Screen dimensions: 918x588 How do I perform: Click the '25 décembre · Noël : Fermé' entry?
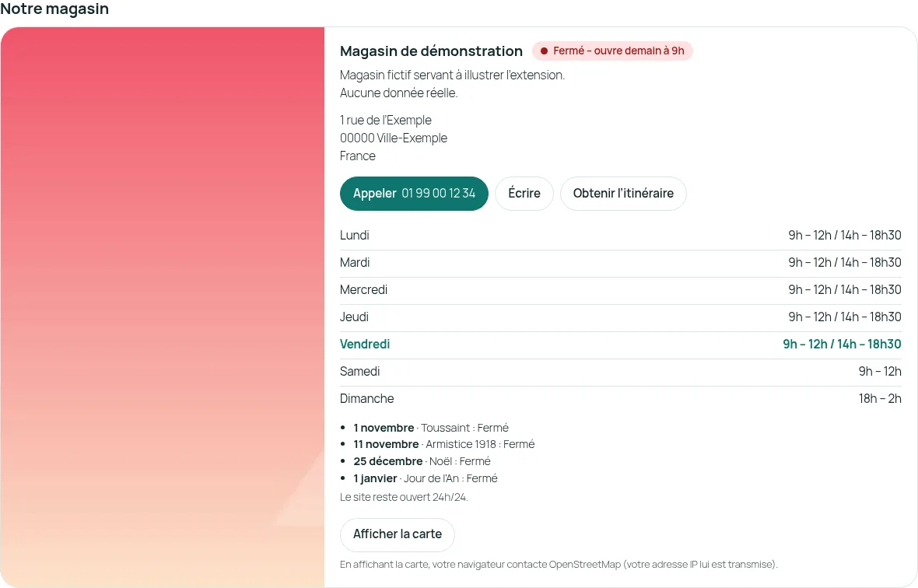422,461
